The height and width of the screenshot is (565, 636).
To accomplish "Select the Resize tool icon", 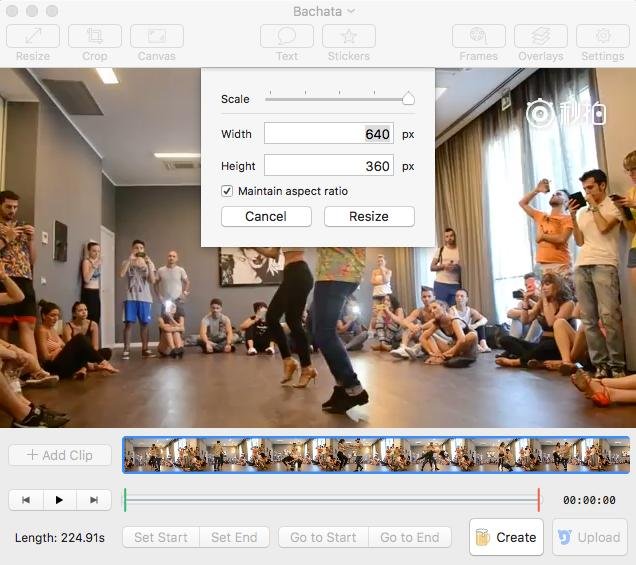I will click(x=33, y=36).
